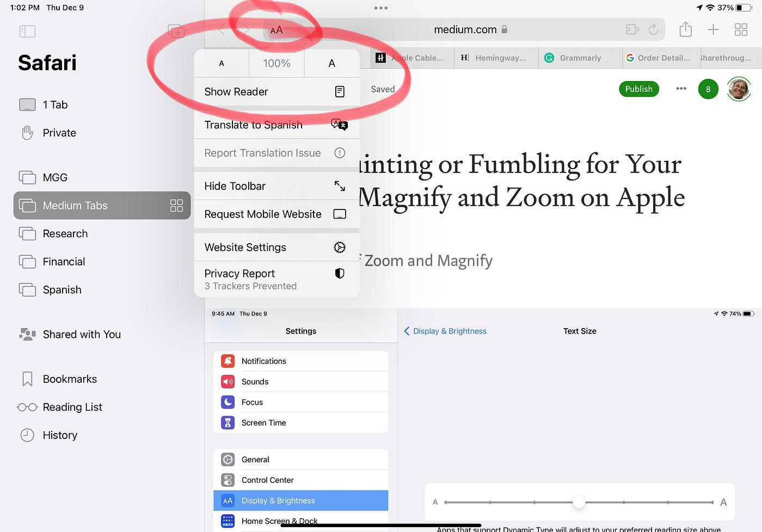The height and width of the screenshot is (532, 762).
Task: Reset zoom by tapping 100%
Action: click(x=276, y=63)
